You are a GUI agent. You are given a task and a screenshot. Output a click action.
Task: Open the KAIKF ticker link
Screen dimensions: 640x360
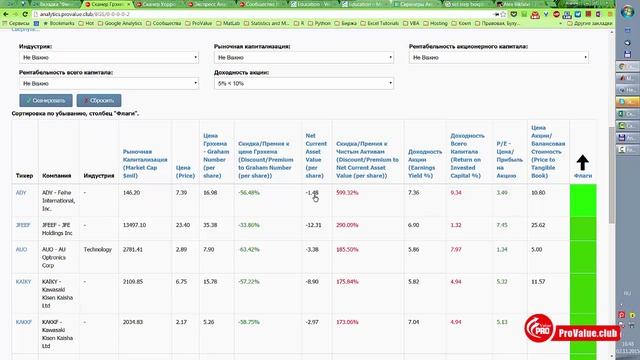click(23, 322)
